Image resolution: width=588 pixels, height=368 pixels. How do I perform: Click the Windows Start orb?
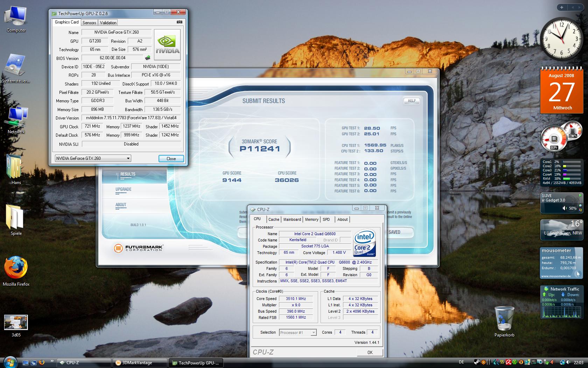pos(10,362)
